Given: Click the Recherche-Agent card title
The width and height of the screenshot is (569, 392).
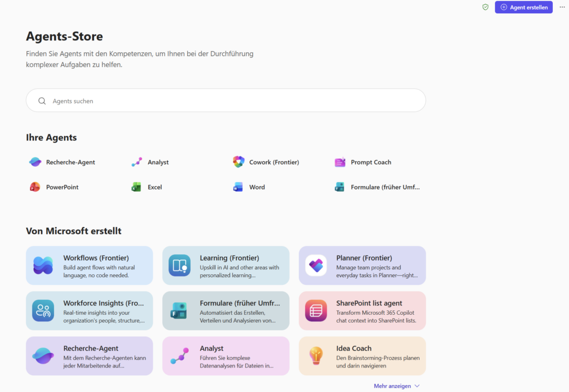Looking at the screenshot, I should pyautogui.click(x=91, y=349).
